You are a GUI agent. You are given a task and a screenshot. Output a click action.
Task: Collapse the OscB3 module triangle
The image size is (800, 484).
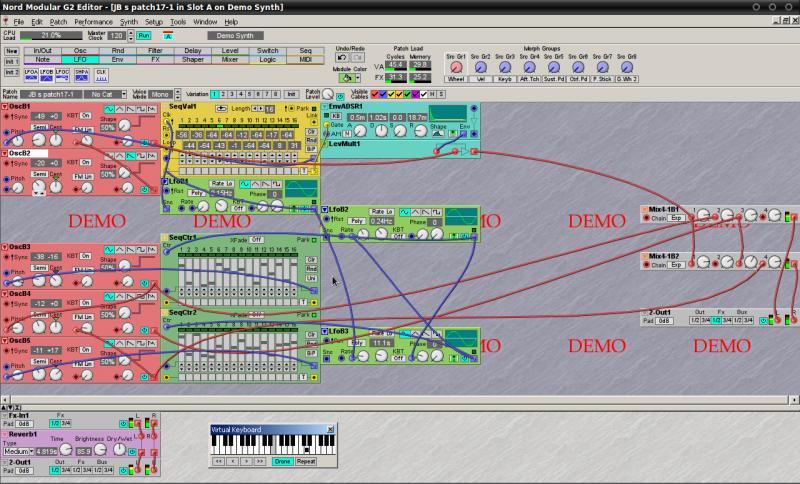click(5, 247)
